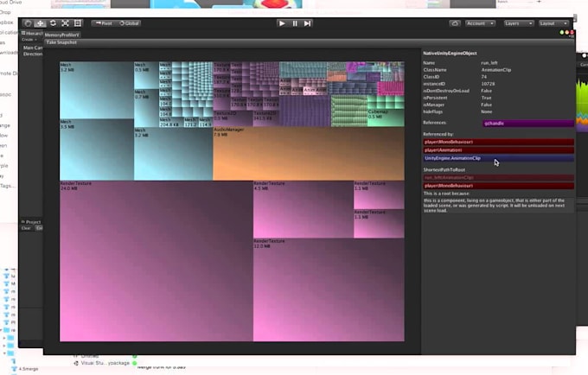Open the player(Animation) referenced-by entry

[498, 150]
